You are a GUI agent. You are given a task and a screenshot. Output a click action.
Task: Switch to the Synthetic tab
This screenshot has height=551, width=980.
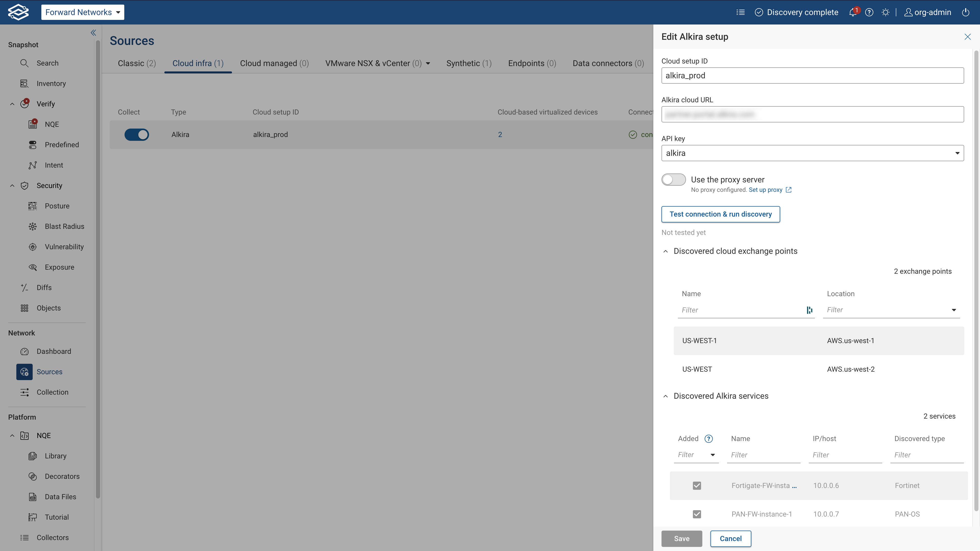click(469, 64)
